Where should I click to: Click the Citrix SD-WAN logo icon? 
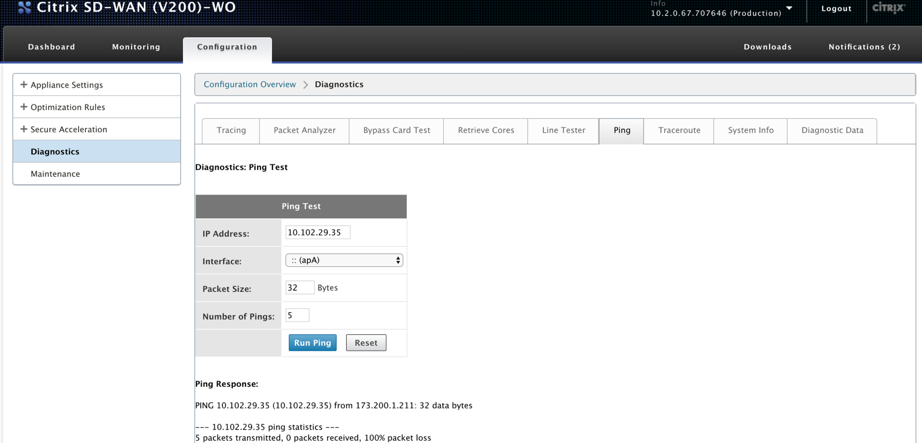click(24, 9)
